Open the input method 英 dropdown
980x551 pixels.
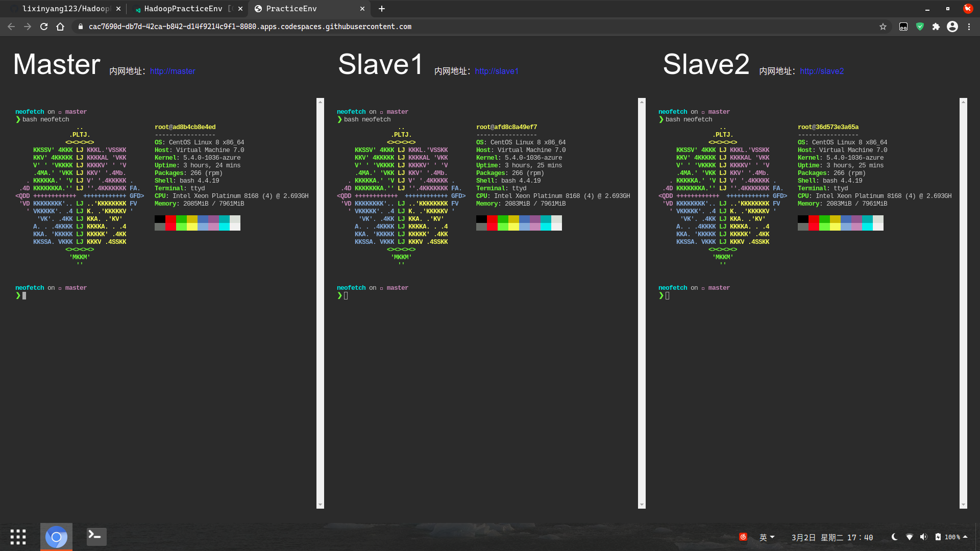767,537
